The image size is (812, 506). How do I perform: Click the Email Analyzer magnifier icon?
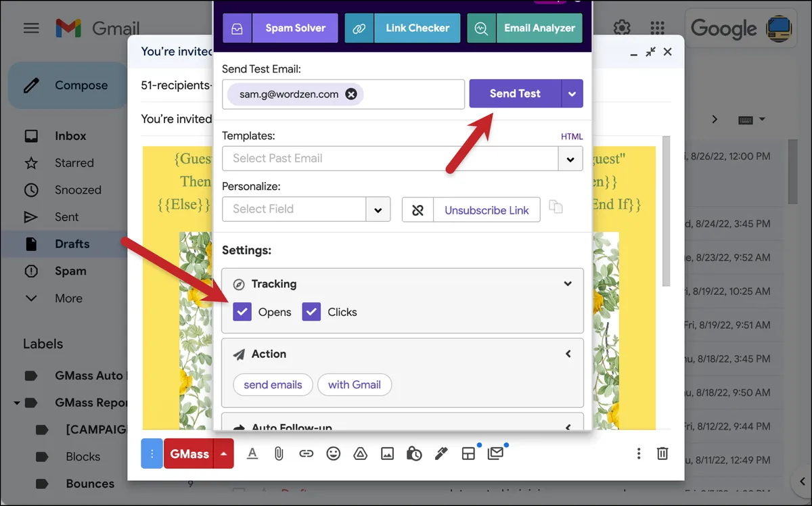[481, 28]
